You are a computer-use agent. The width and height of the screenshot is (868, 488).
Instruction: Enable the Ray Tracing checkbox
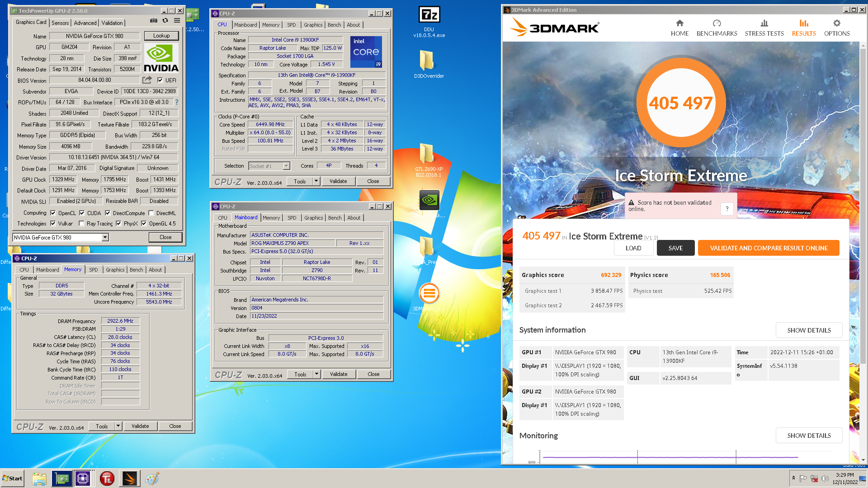pyautogui.click(x=81, y=223)
